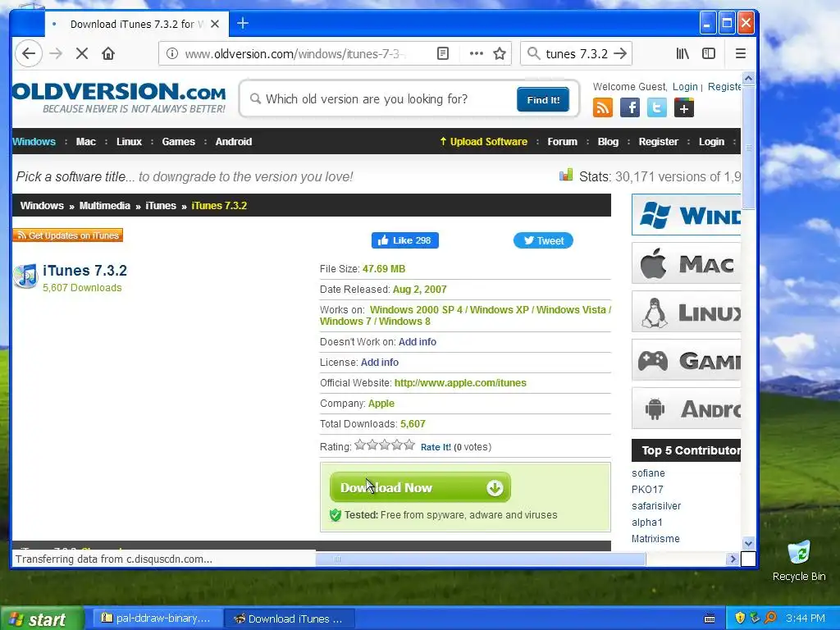
Task: Close the Download iTunes 7.3.2 tab
Action: pyautogui.click(x=215, y=24)
